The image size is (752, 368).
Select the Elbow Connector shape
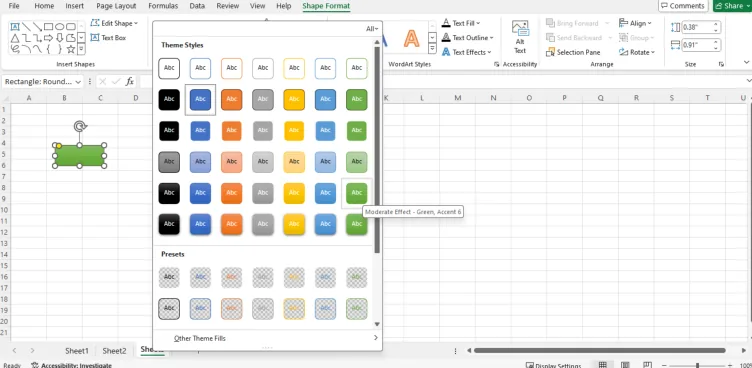[x=26, y=38]
